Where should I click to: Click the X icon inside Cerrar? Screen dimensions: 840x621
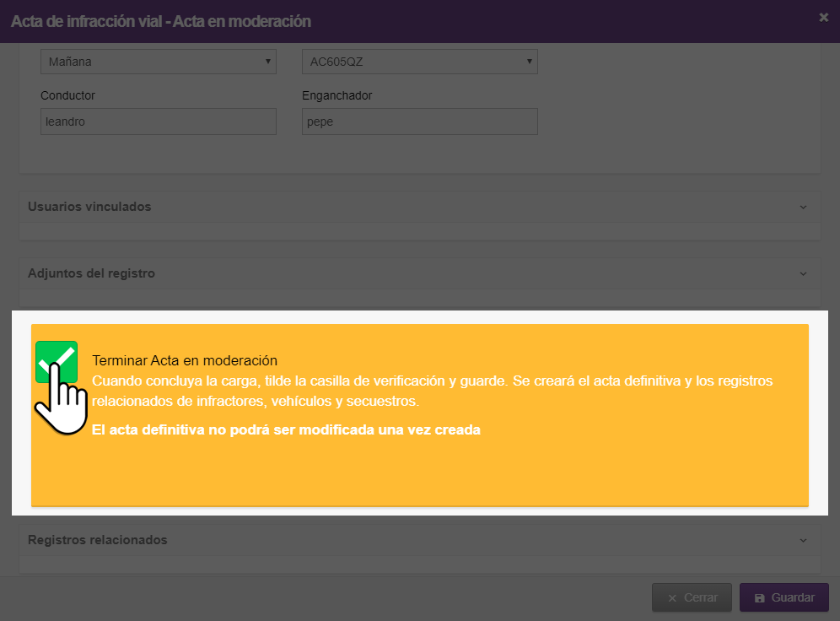click(x=672, y=598)
